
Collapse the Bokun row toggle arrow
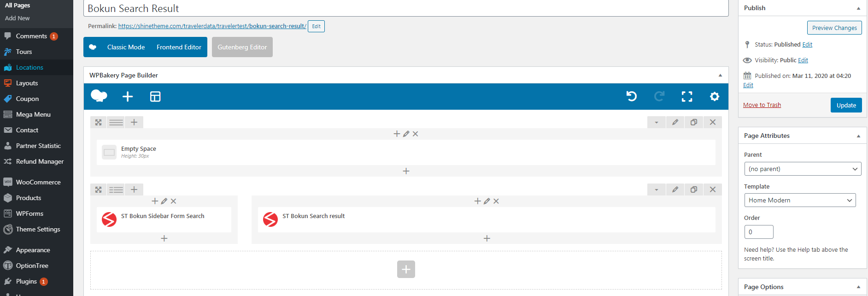tap(657, 189)
